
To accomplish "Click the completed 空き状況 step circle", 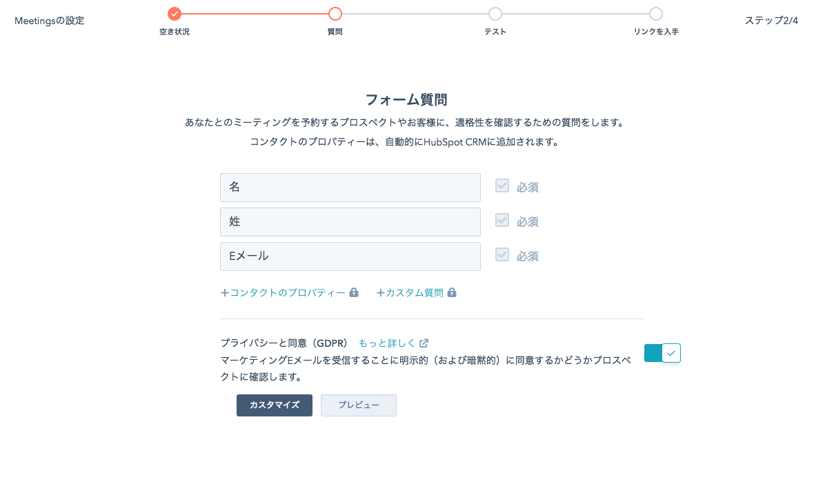I will (175, 14).
